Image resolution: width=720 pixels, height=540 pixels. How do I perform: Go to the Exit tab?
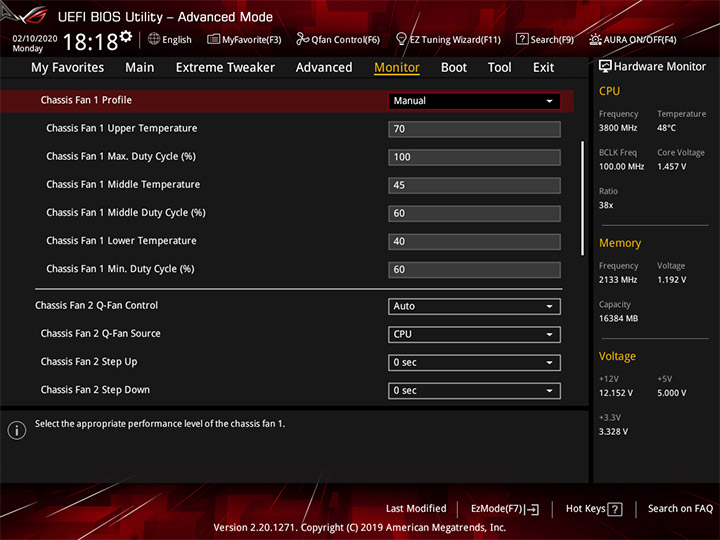[543, 68]
